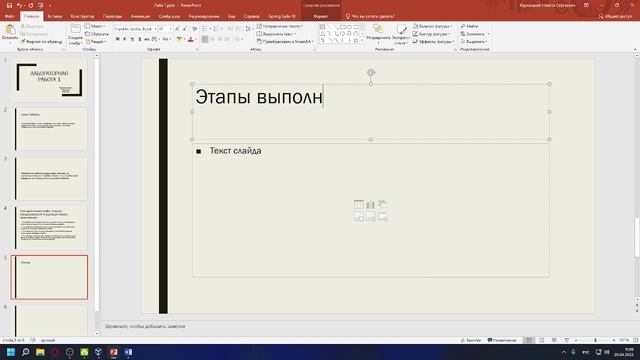Viewport: 640px width, 360px height.
Task: Open Shape Outline (Контур фигуры) dropdown
Action: [431, 34]
